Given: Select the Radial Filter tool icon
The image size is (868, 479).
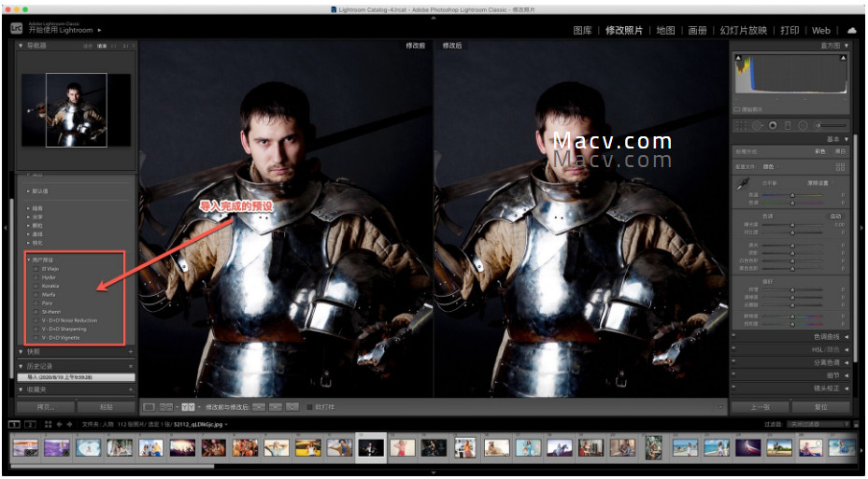Looking at the screenshot, I should [803, 125].
